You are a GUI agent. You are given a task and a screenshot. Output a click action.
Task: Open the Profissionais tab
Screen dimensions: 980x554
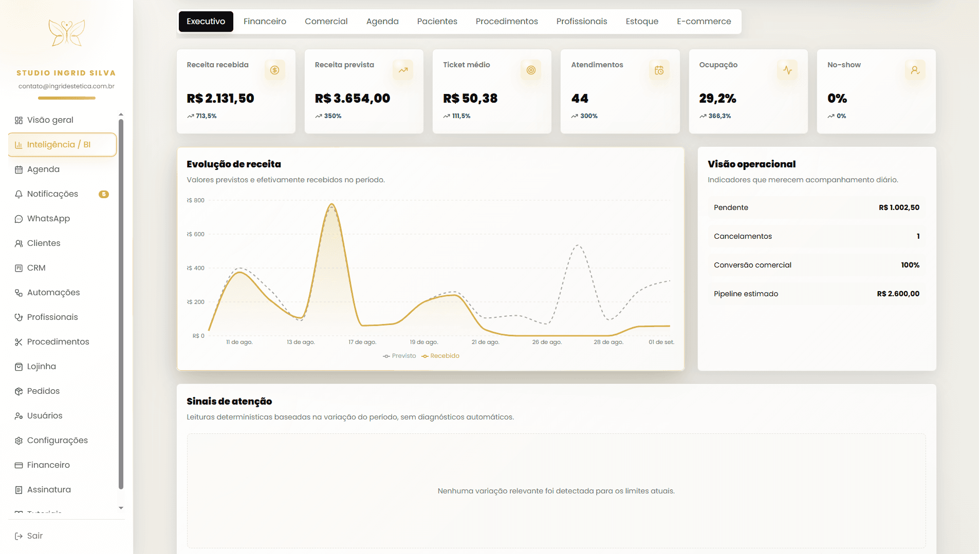coord(582,22)
